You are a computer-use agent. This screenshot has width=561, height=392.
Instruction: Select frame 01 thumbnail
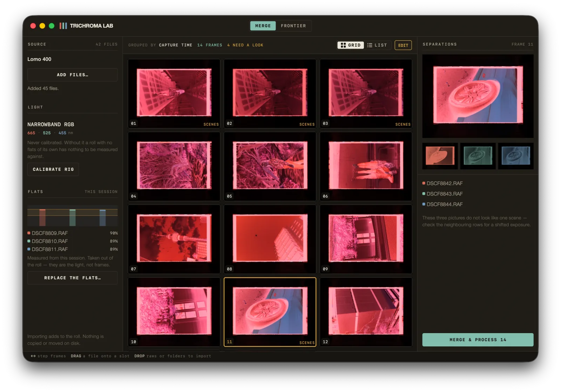(174, 93)
